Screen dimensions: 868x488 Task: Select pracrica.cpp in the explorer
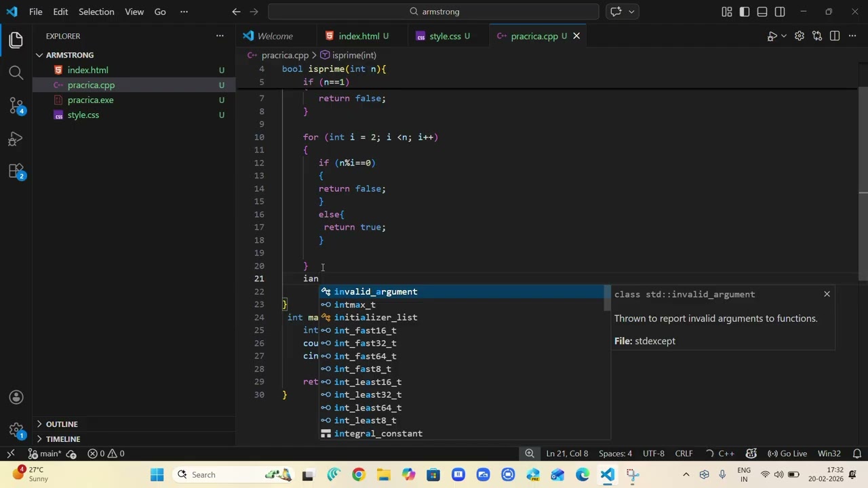(x=134, y=85)
